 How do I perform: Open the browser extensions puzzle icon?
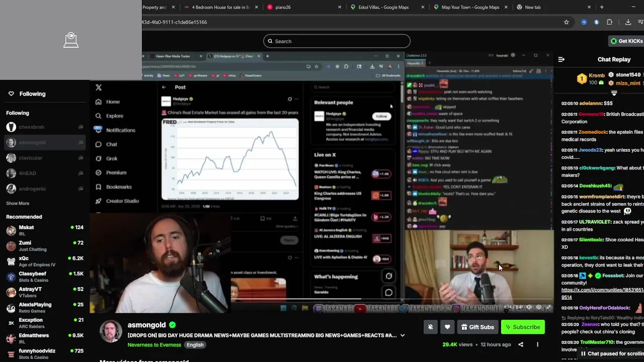pos(609,22)
